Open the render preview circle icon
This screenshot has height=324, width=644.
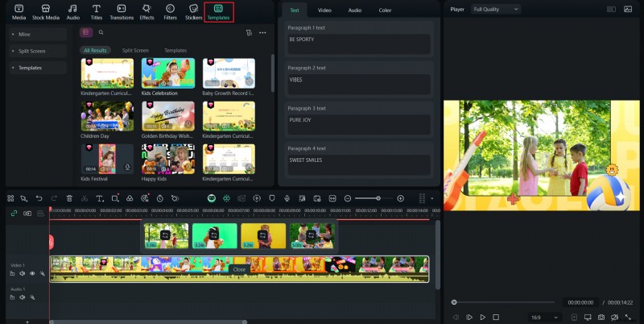pyautogui.click(x=257, y=198)
